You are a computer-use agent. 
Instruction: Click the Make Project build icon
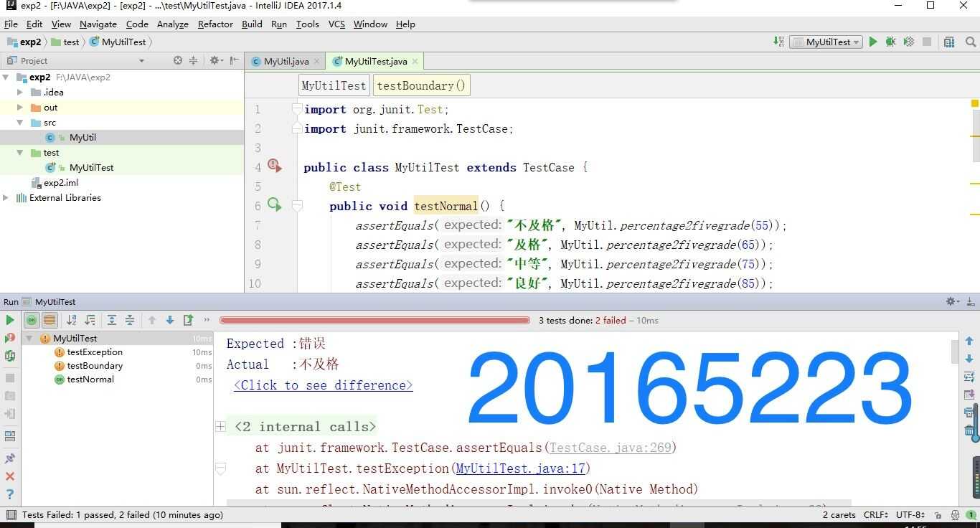pyautogui.click(x=779, y=42)
